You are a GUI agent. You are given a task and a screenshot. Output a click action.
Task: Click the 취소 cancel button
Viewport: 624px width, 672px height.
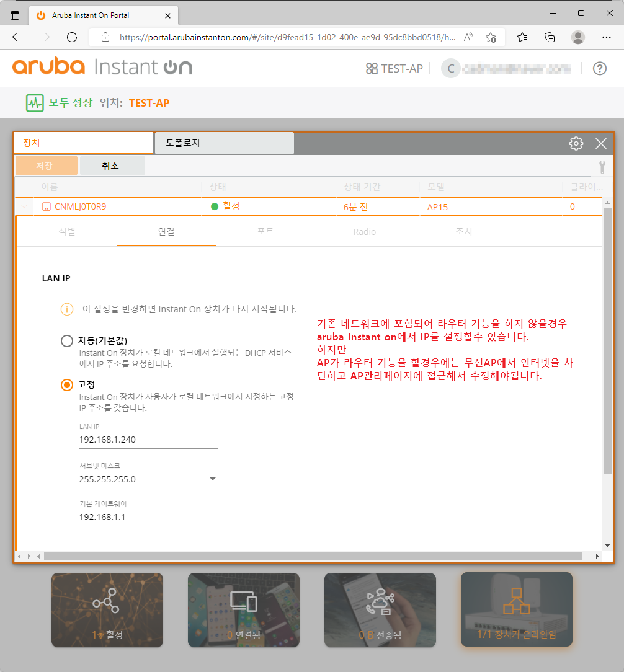(x=112, y=166)
